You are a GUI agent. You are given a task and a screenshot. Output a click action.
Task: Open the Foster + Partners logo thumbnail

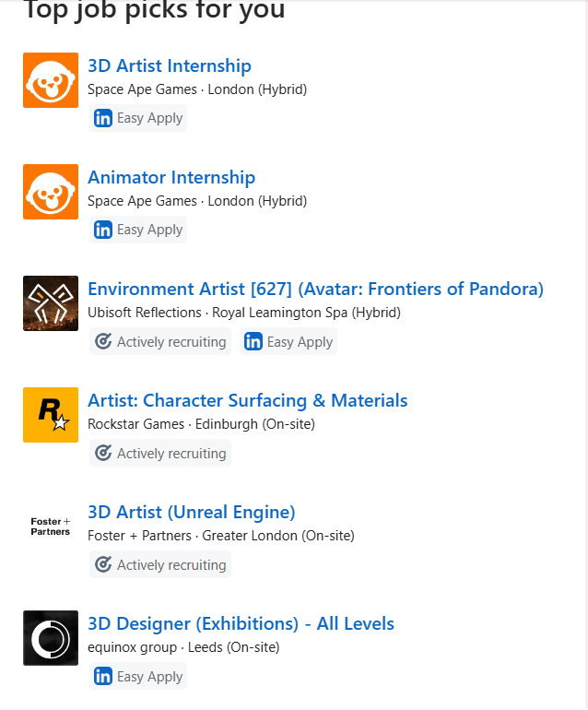click(x=51, y=527)
